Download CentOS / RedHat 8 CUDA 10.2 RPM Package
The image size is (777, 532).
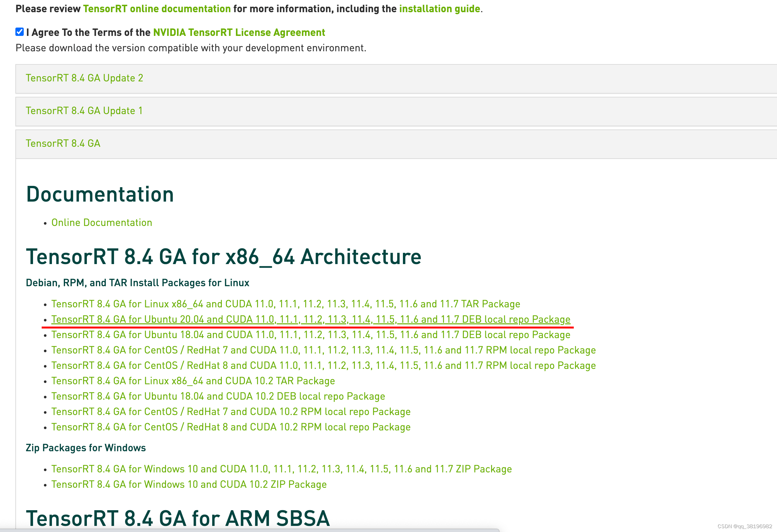[x=231, y=427]
